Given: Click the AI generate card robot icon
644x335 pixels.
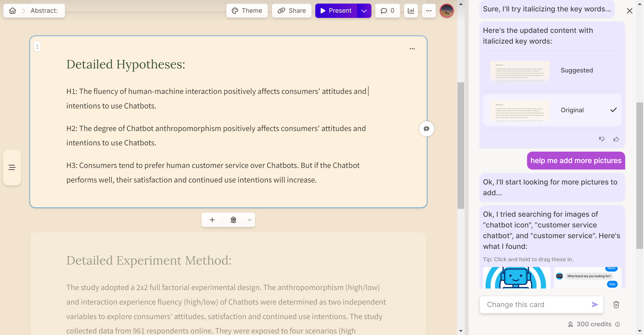Looking at the screenshot, I should pos(233,220).
